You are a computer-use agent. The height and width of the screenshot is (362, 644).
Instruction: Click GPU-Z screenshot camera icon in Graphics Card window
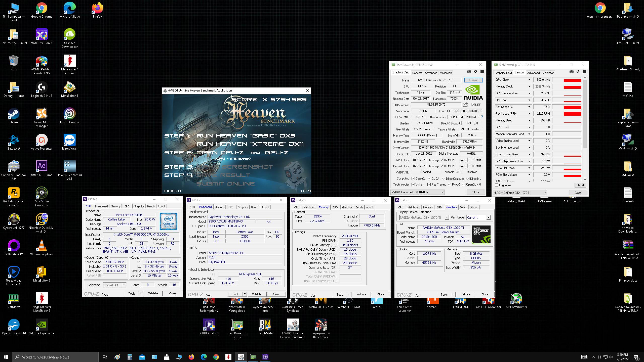click(469, 72)
